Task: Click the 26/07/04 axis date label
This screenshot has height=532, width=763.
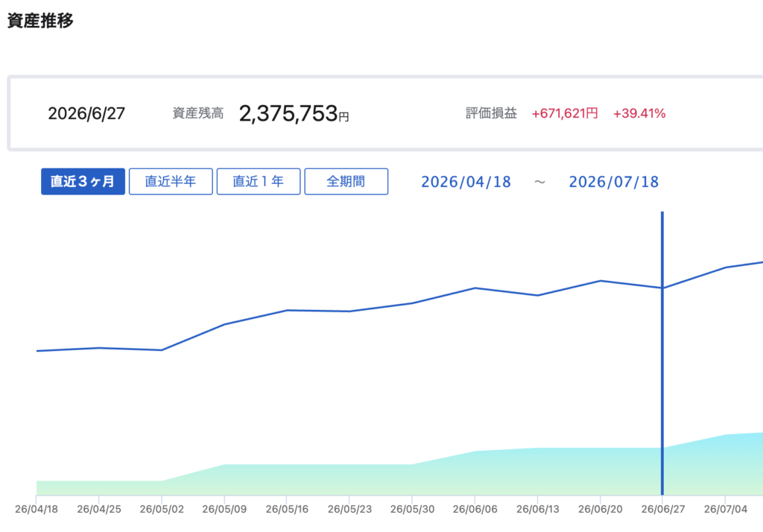Action: [726, 509]
